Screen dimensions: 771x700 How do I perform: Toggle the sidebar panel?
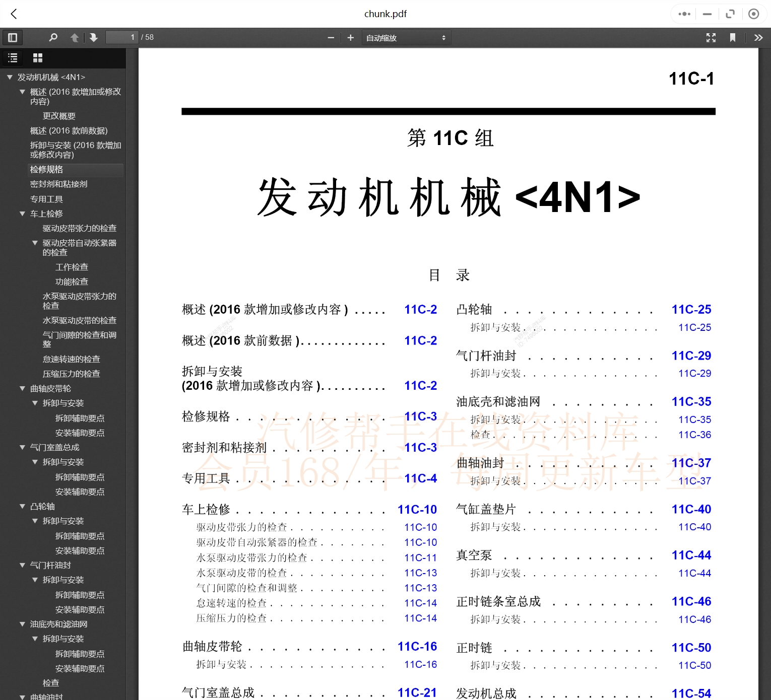(x=13, y=37)
